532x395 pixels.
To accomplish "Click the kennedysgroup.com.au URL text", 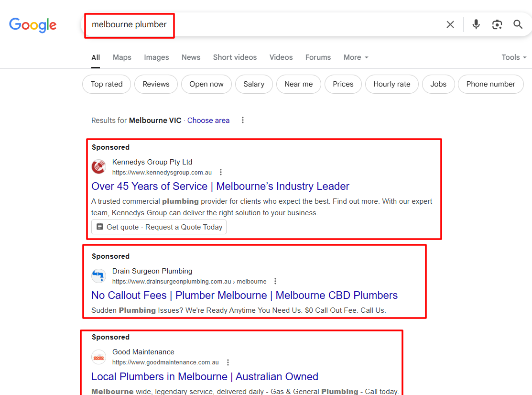I will [162, 172].
